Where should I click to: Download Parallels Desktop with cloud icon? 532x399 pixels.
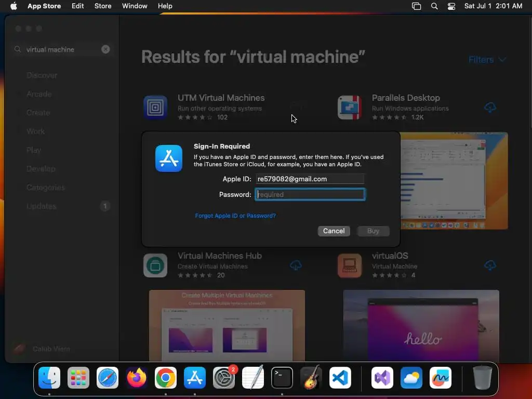point(490,108)
